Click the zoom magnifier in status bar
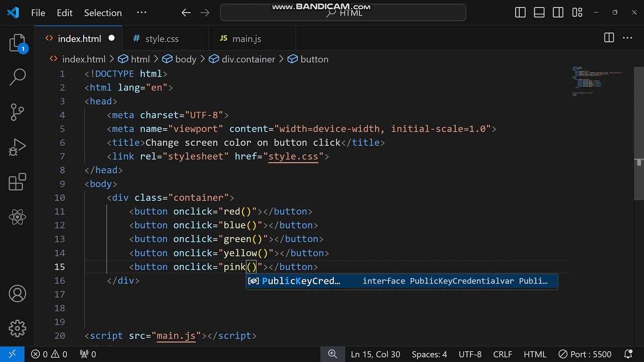This screenshot has width=644, height=362. click(333, 354)
